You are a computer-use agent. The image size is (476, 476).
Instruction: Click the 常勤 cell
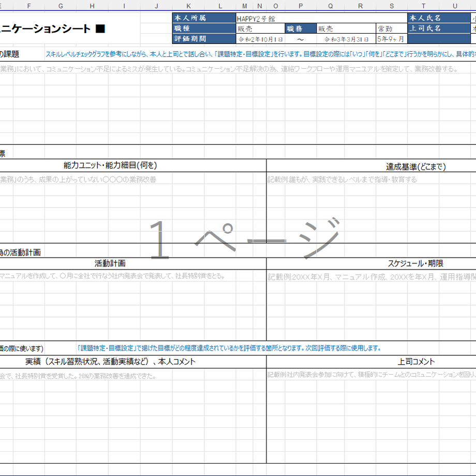[x=392, y=28]
